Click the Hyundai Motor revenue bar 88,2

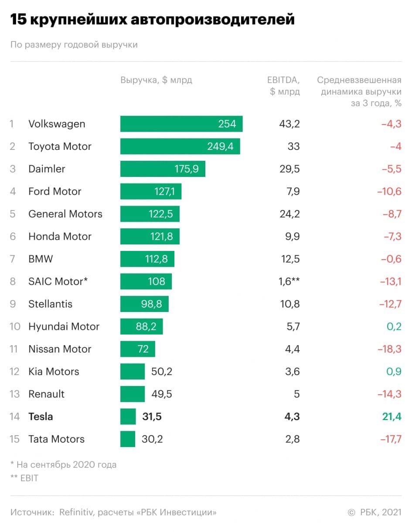[x=141, y=326]
